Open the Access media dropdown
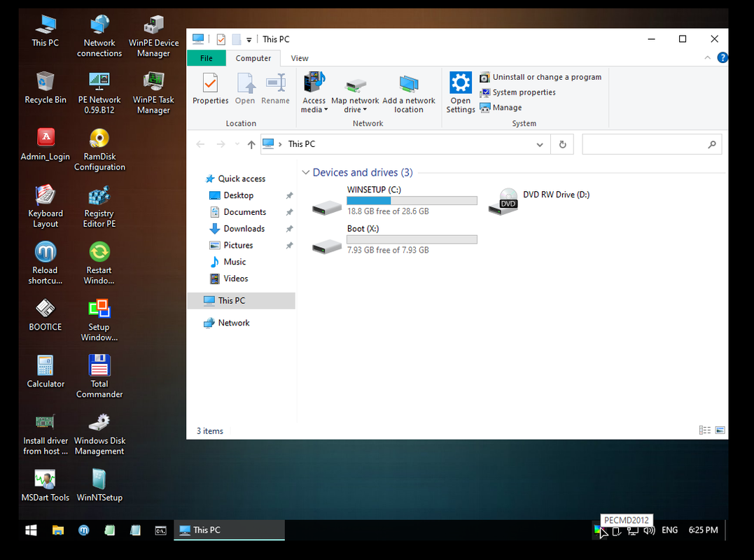754x560 pixels. point(314,92)
